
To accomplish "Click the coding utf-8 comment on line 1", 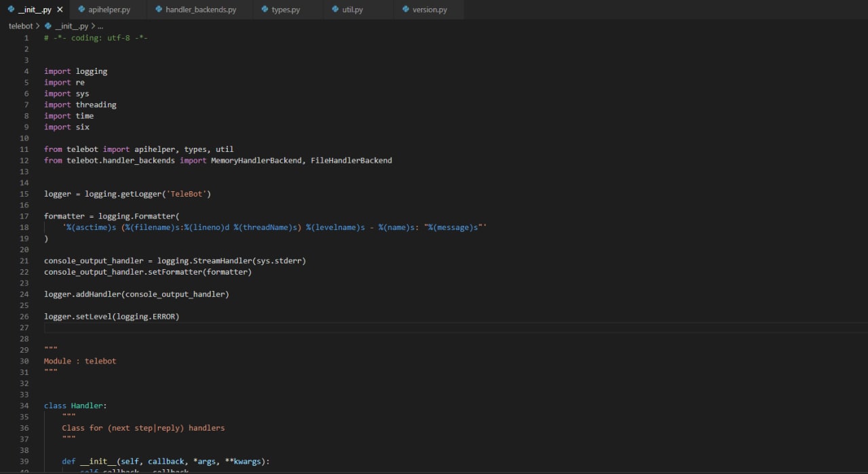I will (x=96, y=38).
